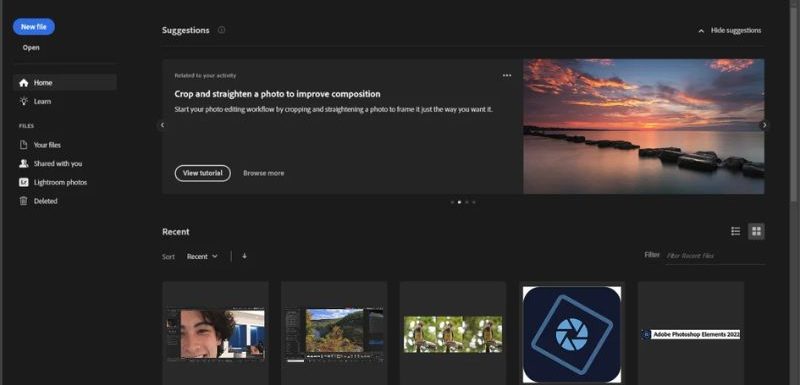This screenshot has width=800, height=385.
Task: Click the New file button
Action: pyautogui.click(x=34, y=27)
